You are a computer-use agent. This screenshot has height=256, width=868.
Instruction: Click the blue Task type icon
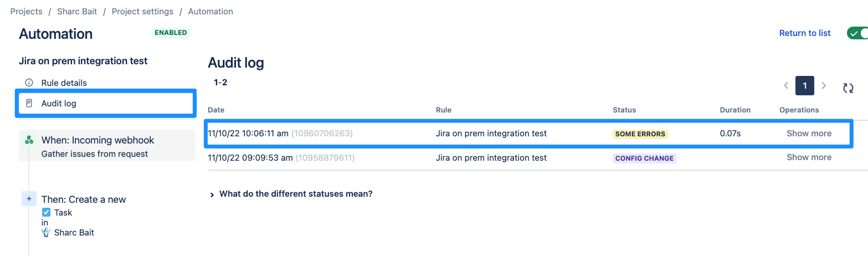coord(47,212)
